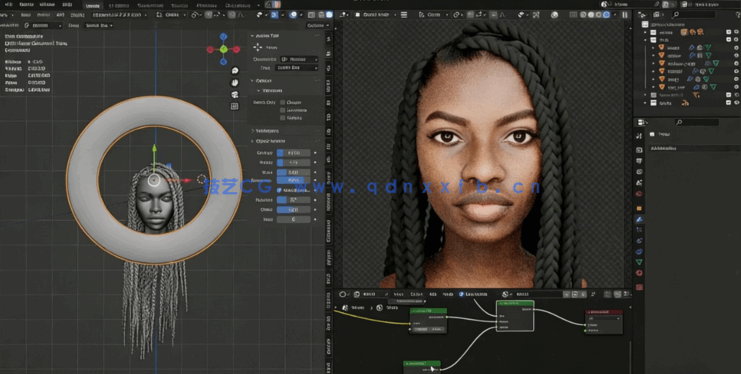The image size is (741, 374).
Task: Enable the Parents checkbox under Affect Only
Action: tap(283, 118)
